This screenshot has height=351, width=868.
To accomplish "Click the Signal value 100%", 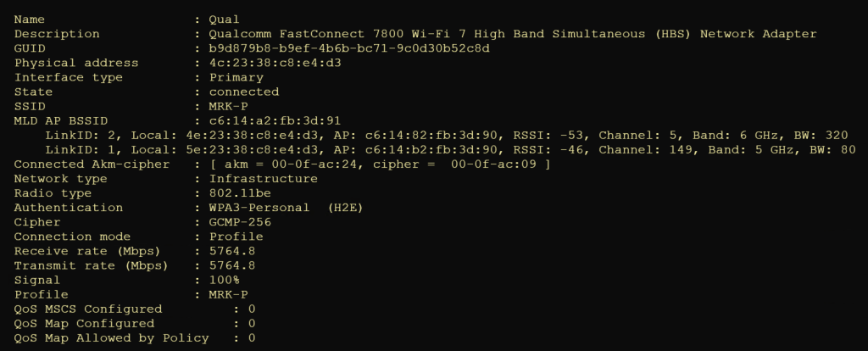I will 224,280.
